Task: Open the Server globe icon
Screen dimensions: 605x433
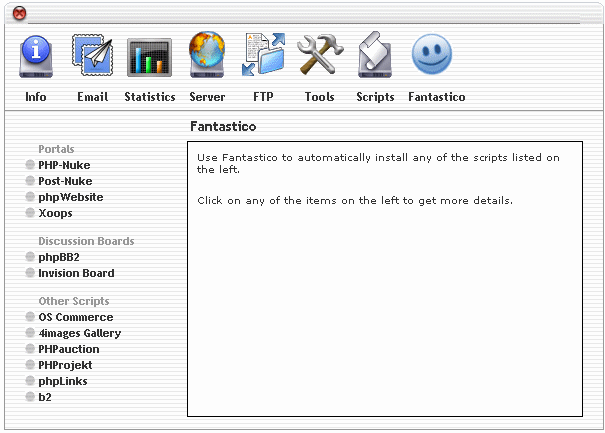Action: click(x=207, y=54)
